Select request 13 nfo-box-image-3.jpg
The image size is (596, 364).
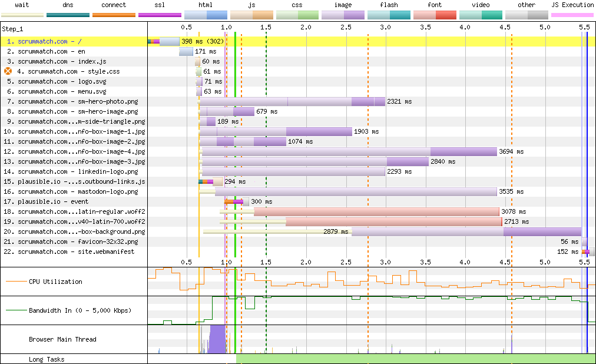pos(74,161)
